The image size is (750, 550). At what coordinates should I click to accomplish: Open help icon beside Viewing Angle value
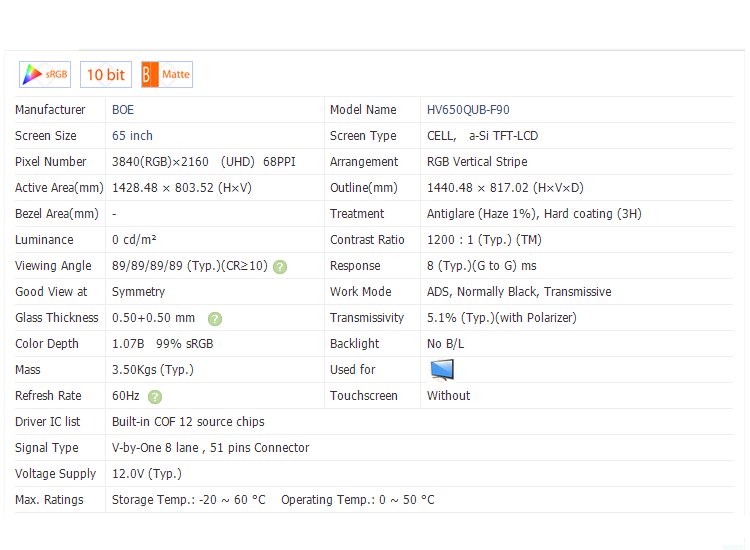[280, 267]
